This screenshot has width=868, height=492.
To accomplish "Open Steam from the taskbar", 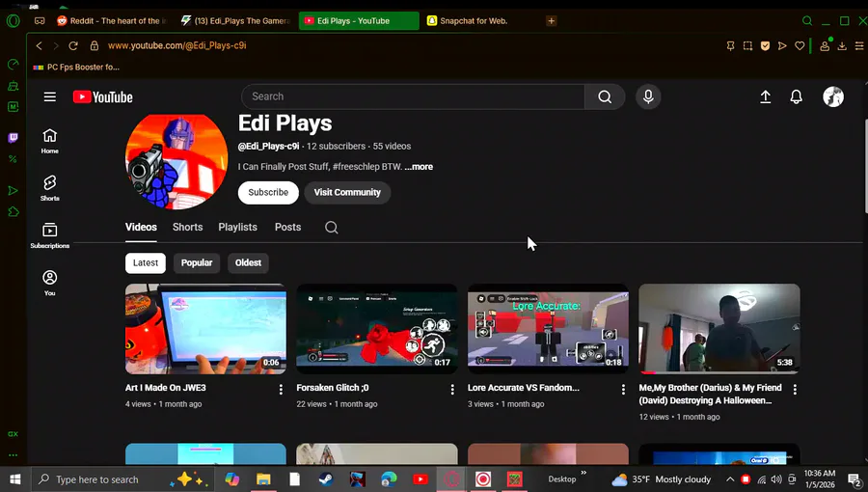I will click(x=326, y=479).
